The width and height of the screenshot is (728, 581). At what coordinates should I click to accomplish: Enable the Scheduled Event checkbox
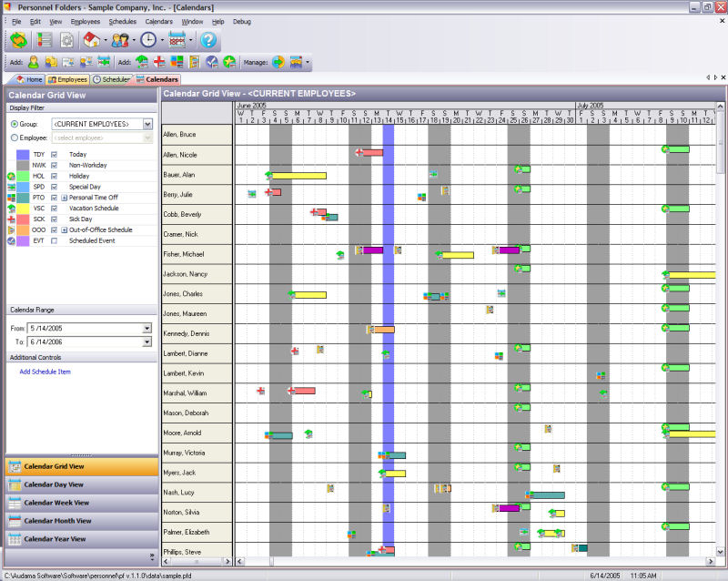(55, 241)
